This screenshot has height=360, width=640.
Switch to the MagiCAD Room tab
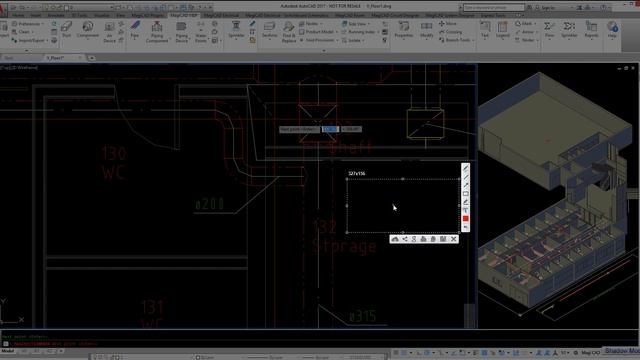point(350,15)
